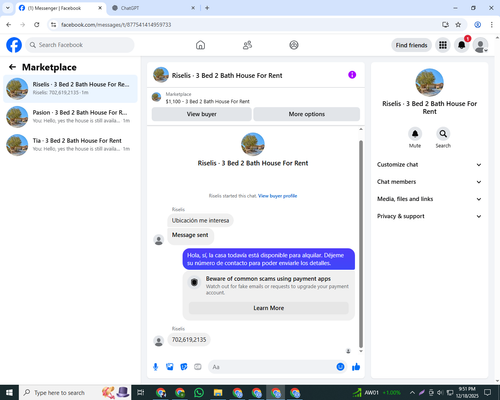
Task: Open the tab search dropdown arrow
Action: 8,8
